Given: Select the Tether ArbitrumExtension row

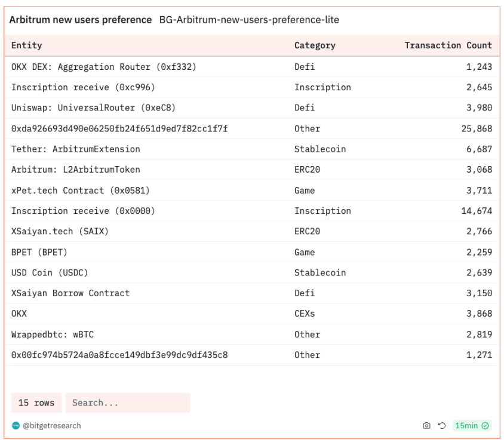Looking at the screenshot, I should (x=252, y=149).
